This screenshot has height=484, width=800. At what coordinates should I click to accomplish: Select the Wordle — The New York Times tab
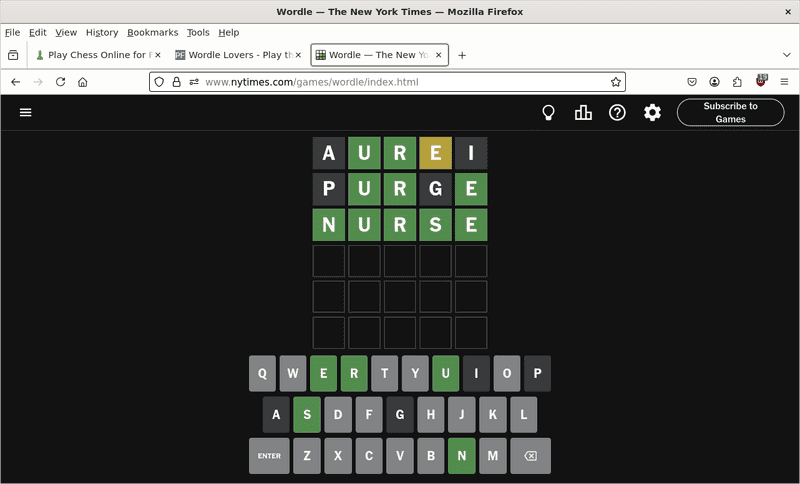pyautogui.click(x=380, y=55)
